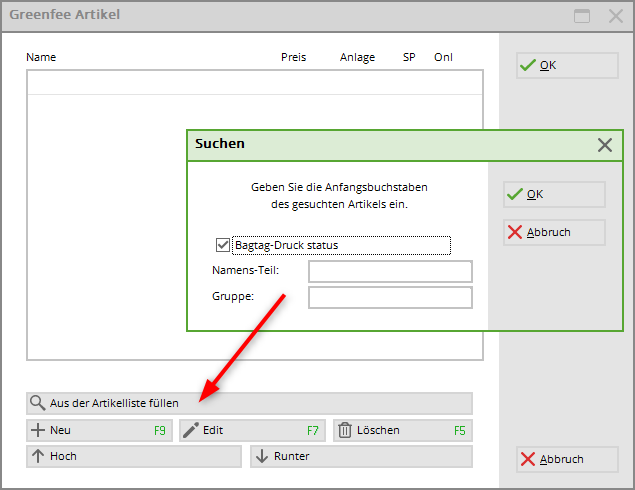Viewport: 635px width, 490px height.
Task: Move item up with Hoch arrow
Action: (38, 456)
